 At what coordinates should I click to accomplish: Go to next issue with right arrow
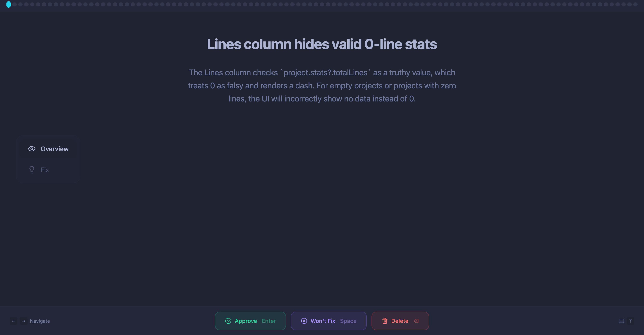tap(24, 321)
